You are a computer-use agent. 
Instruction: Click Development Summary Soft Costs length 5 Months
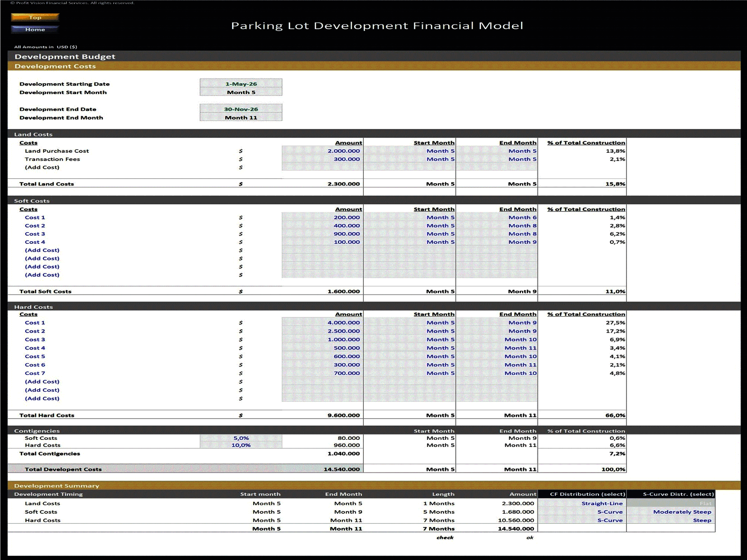[439, 512]
